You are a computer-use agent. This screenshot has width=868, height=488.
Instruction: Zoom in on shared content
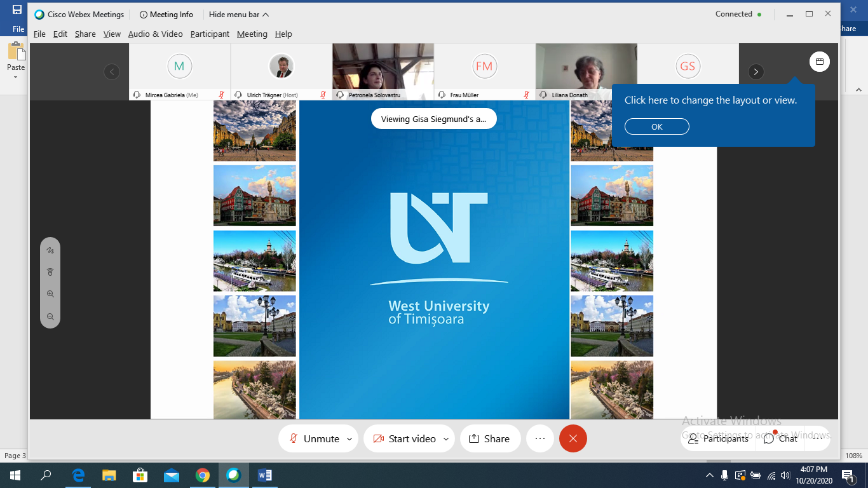point(50,294)
